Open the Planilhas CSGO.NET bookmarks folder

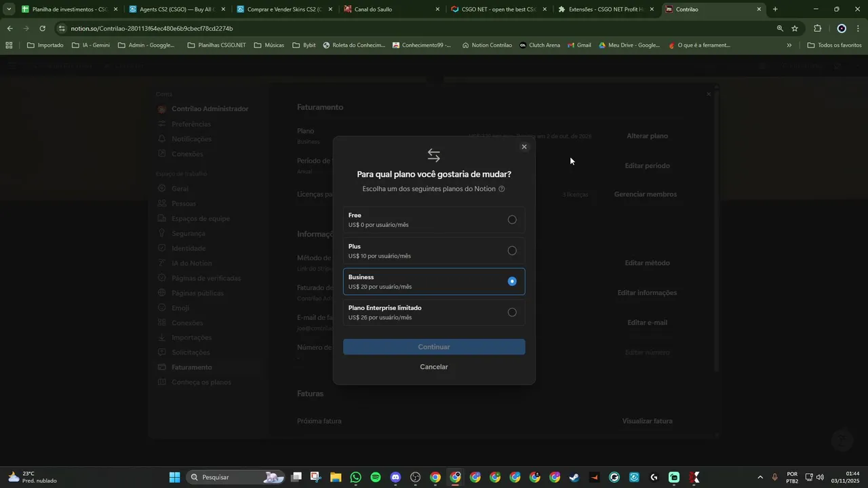216,45
